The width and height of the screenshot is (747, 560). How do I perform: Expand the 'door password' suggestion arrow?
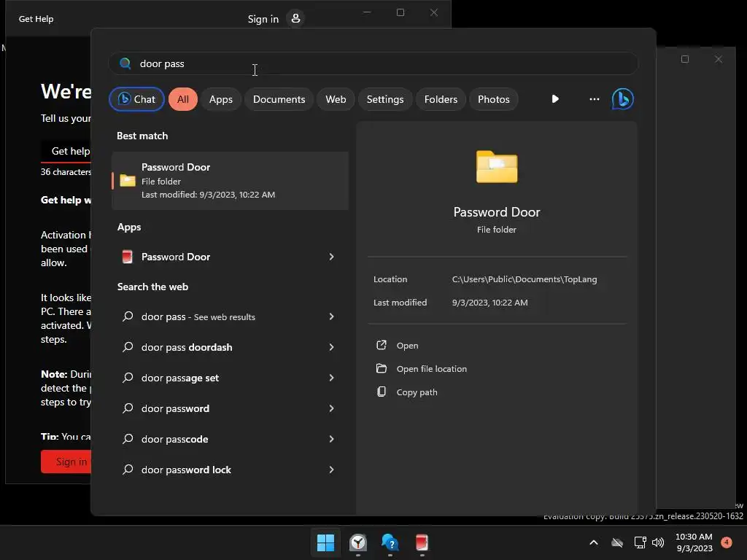click(x=331, y=408)
